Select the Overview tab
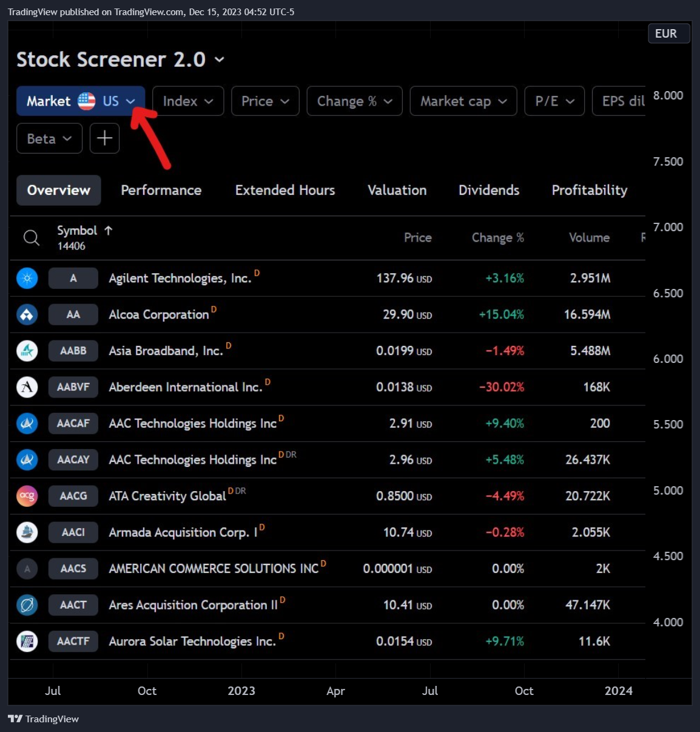Viewport: 700px width, 732px height. tap(58, 190)
